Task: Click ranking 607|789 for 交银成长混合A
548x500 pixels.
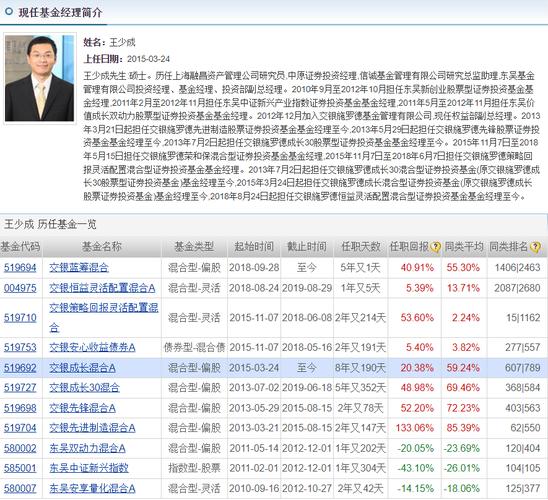Action: 522,368
